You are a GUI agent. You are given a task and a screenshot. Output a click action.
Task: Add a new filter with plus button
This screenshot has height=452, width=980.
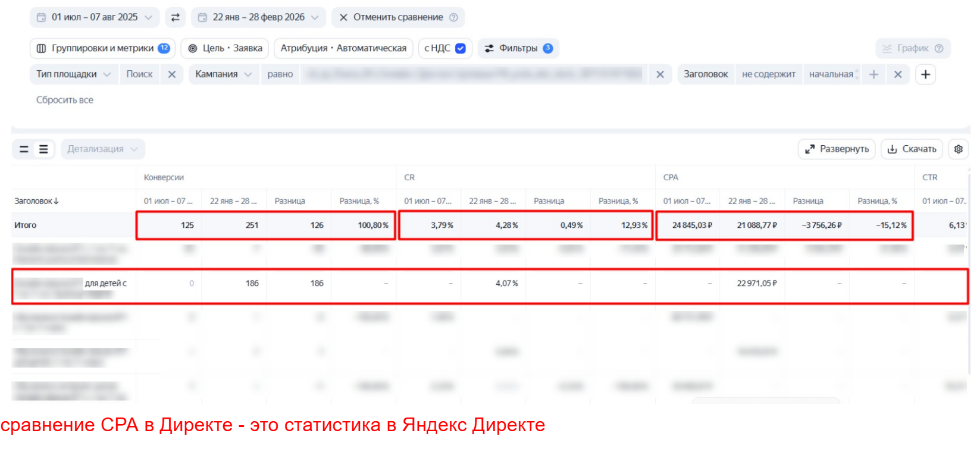pyautogui.click(x=925, y=74)
